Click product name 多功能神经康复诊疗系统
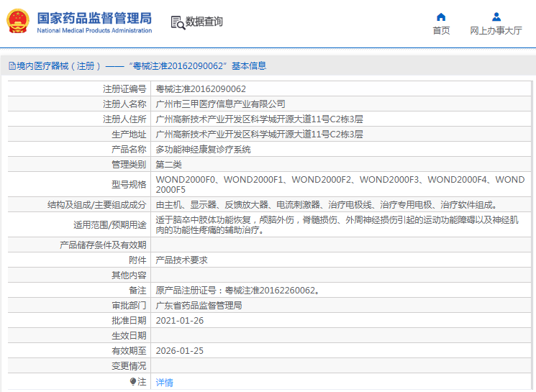Image resolution: width=536 pixels, height=392 pixels. tap(204, 150)
